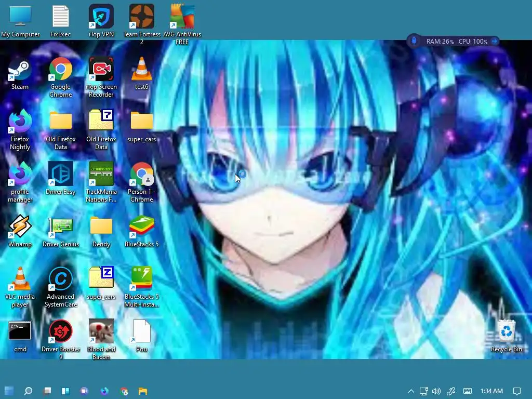
Task: Open the Windows Start menu
Action: pyautogui.click(x=9, y=391)
